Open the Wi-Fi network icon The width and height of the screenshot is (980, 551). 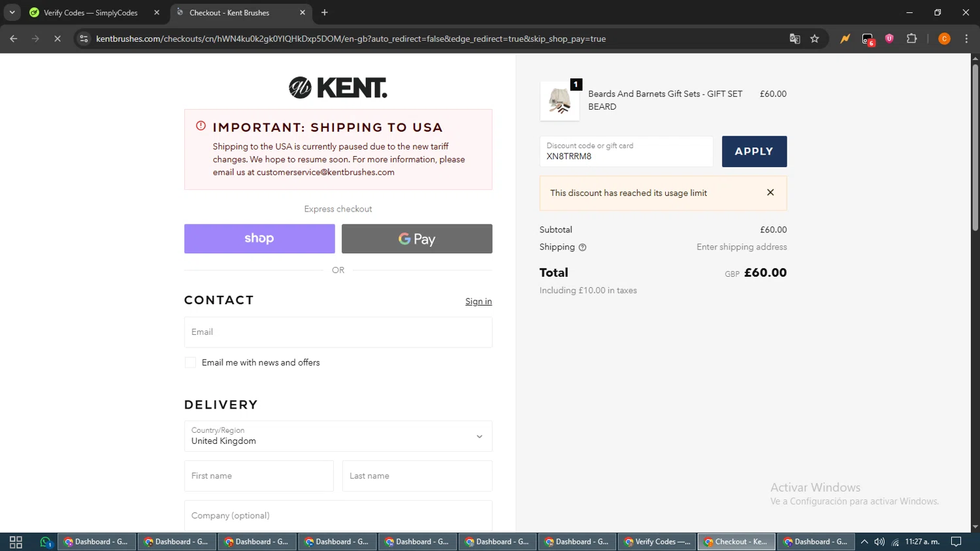[895, 542]
